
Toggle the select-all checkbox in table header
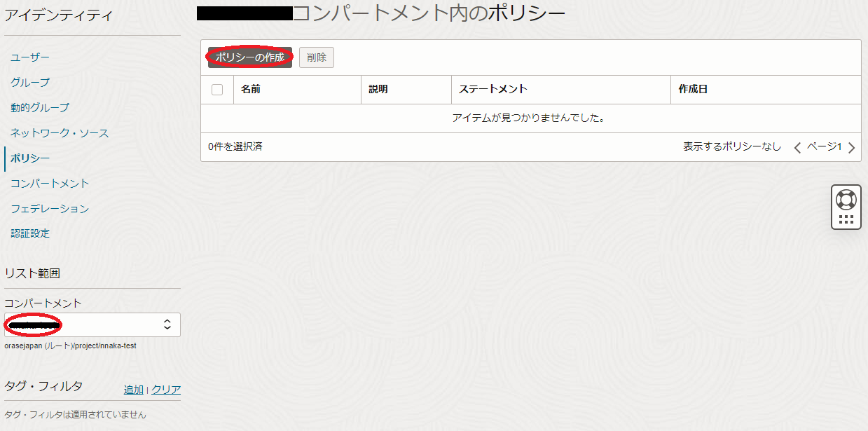pyautogui.click(x=217, y=90)
